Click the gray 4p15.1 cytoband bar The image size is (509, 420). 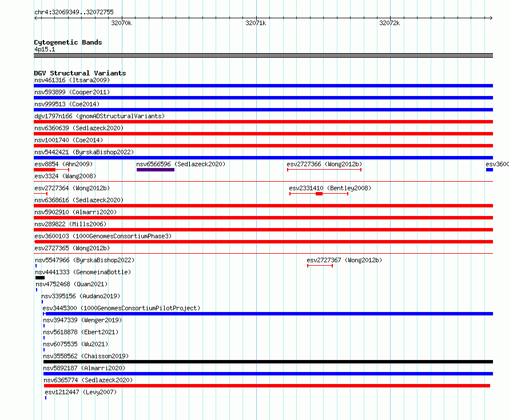click(x=263, y=55)
